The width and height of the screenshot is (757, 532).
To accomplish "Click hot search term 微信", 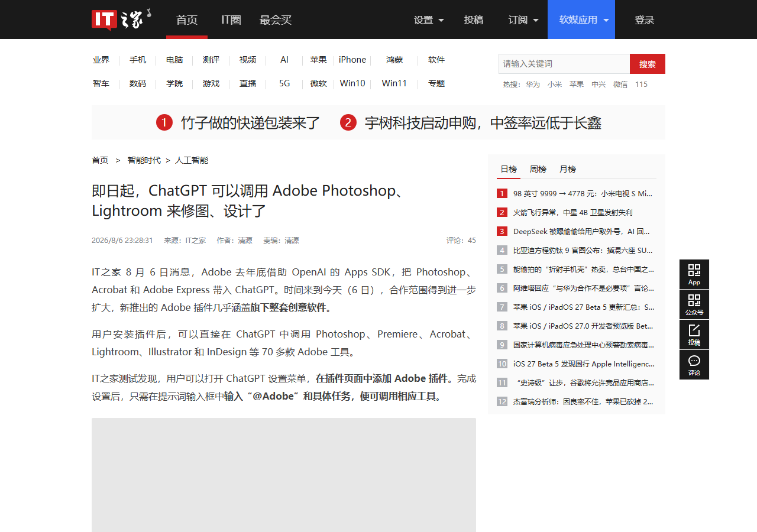I will tap(620, 85).
